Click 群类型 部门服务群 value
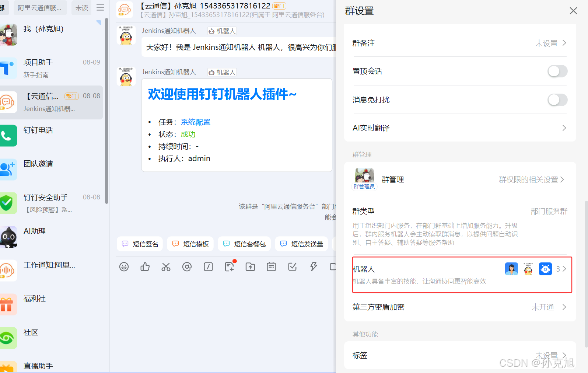 (x=549, y=211)
